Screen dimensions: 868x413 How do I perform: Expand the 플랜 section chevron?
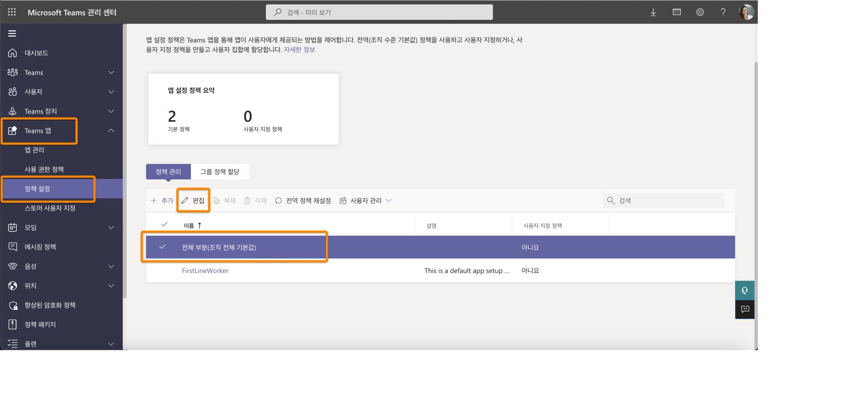pyautogui.click(x=111, y=344)
